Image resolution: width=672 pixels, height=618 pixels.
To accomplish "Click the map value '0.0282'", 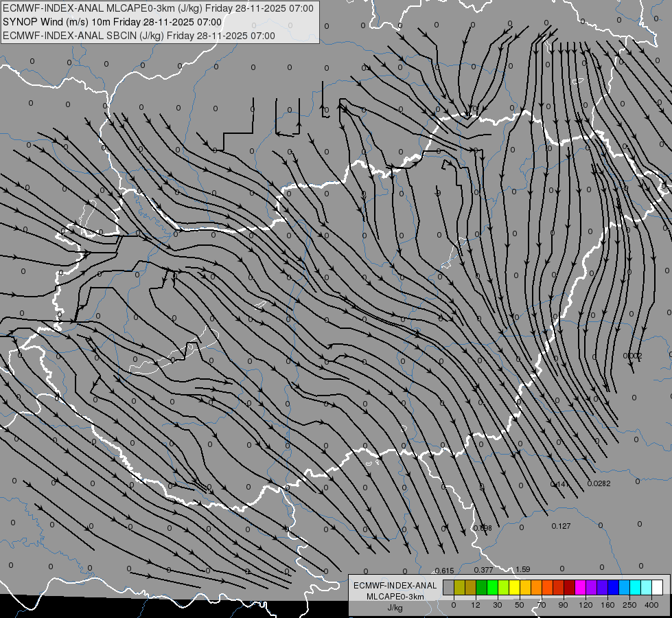I will point(599,483).
